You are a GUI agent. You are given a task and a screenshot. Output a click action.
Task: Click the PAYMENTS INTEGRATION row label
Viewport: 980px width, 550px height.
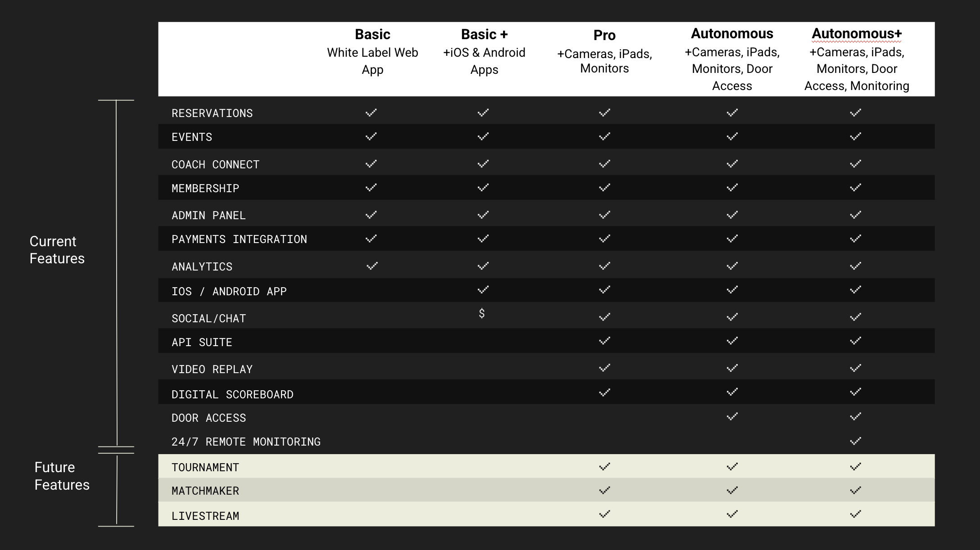pos(239,239)
